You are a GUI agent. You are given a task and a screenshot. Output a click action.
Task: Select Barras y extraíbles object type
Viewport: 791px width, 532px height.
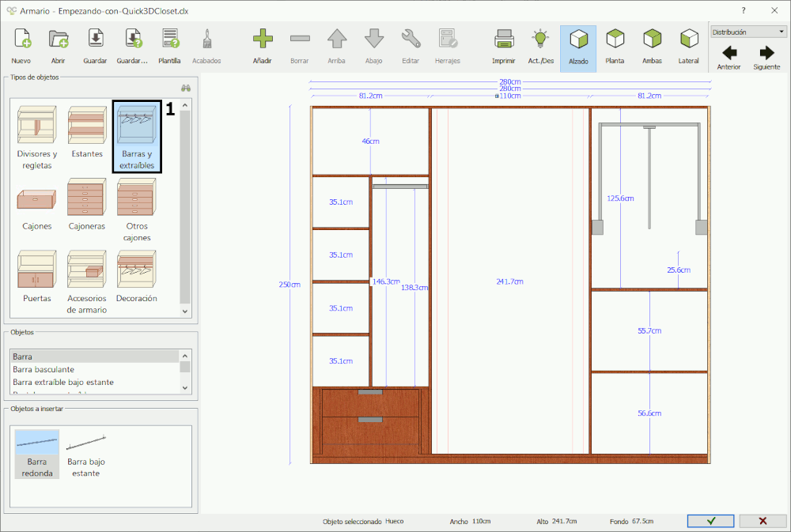[137, 137]
